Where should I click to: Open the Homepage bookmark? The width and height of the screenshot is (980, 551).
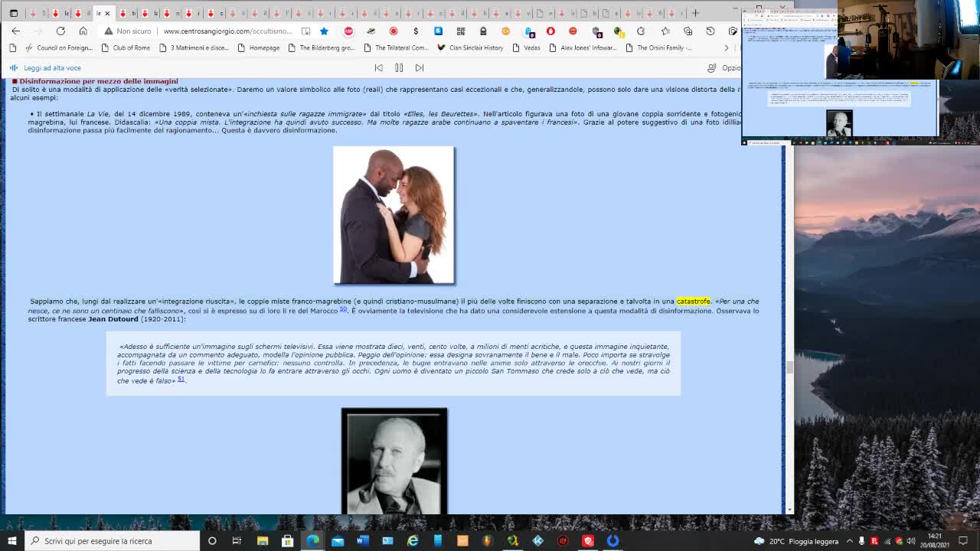(x=259, y=47)
